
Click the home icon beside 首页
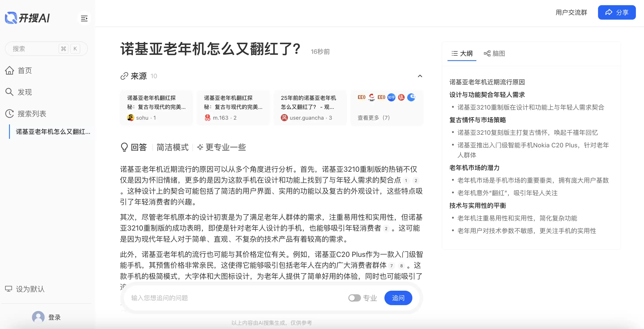point(9,71)
